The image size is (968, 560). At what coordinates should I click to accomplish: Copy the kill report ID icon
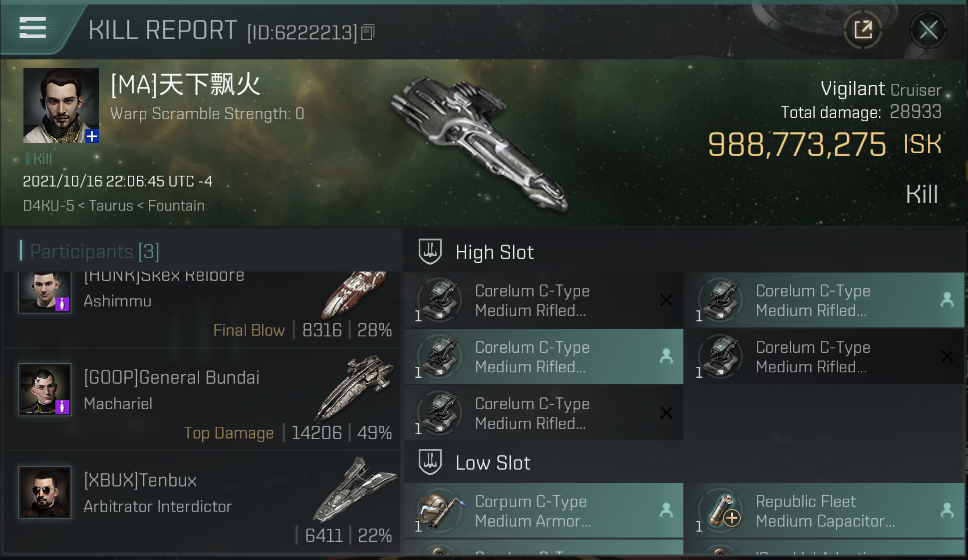tap(367, 32)
